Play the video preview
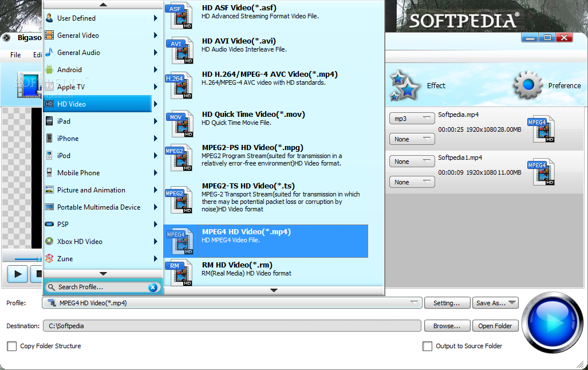Viewport: 588px width, 370px height. coord(17,274)
